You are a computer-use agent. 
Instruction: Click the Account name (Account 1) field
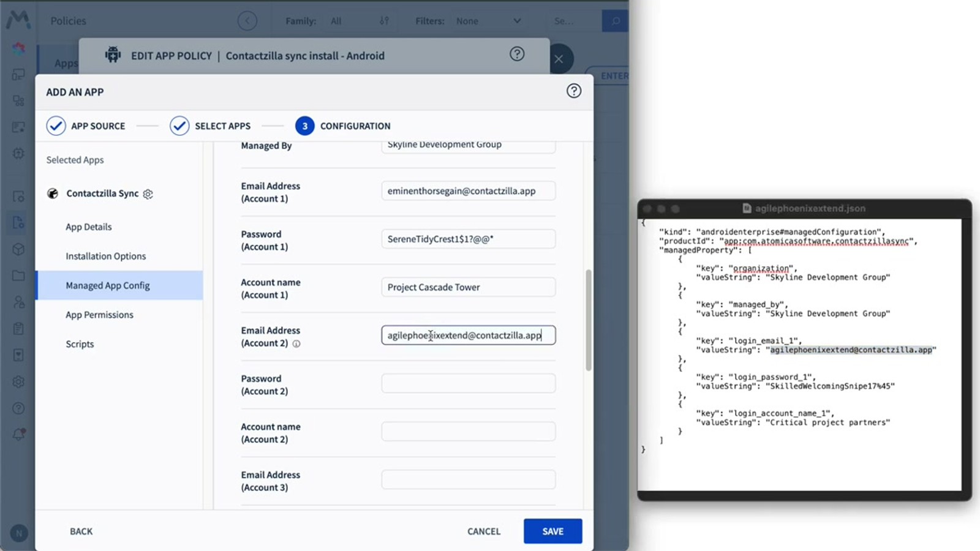tap(469, 287)
